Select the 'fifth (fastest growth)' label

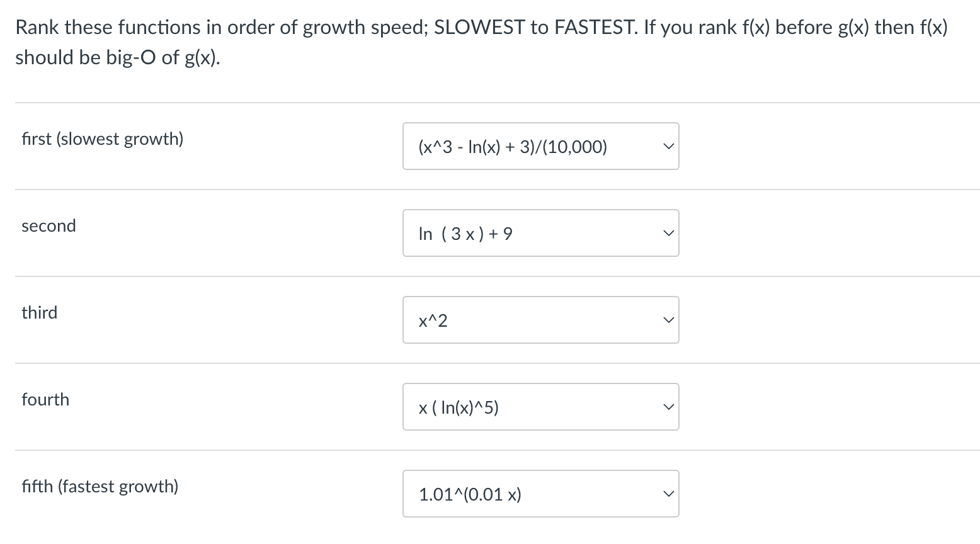[x=100, y=486]
